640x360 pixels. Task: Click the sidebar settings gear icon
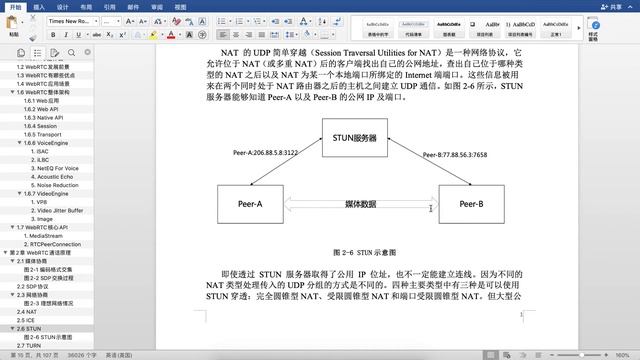(x=87, y=52)
